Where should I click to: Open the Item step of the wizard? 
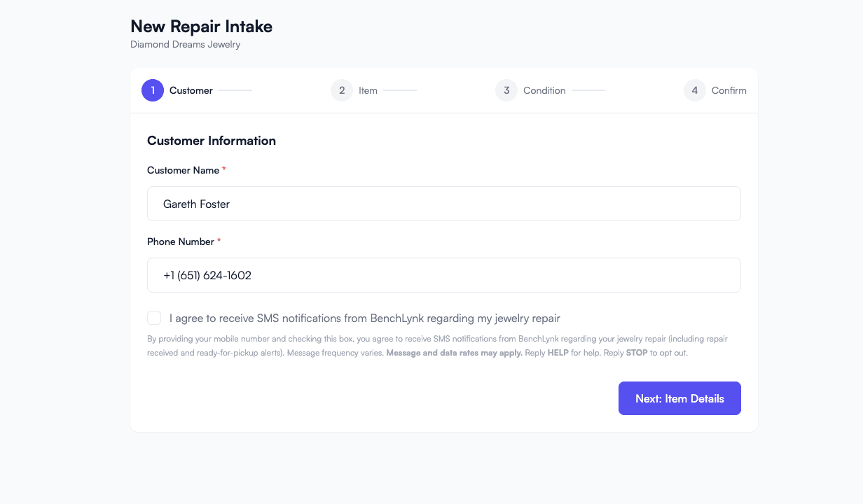[367, 90]
